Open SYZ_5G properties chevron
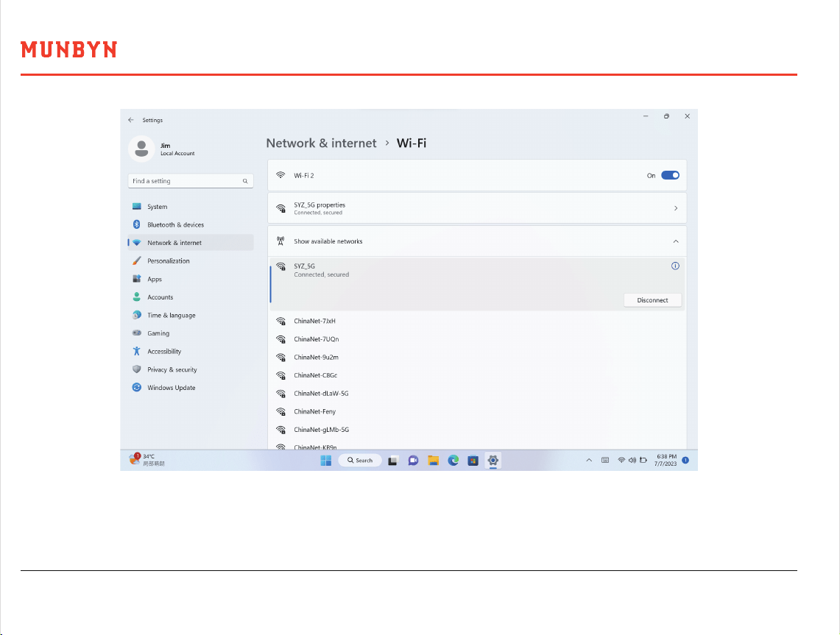Viewport: 840px width, 635px height. 676,208
